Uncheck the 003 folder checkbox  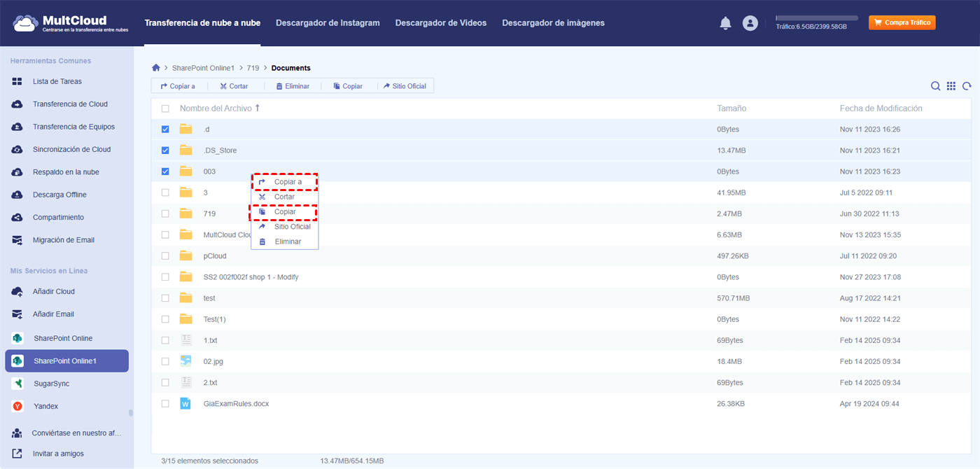click(165, 171)
